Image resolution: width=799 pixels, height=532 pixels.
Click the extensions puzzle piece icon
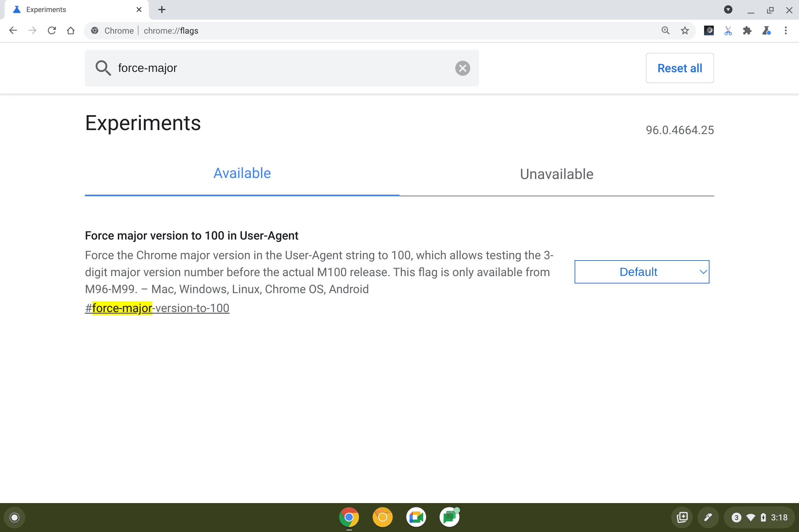click(x=747, y=30)
